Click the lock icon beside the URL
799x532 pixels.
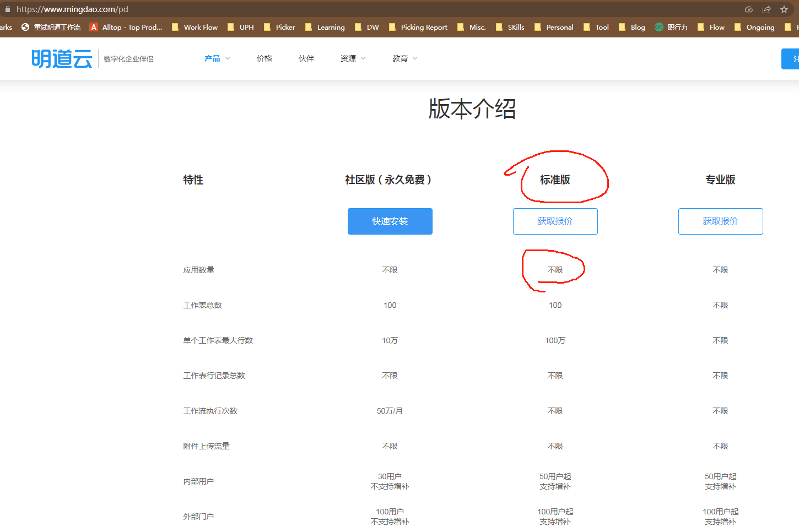pos(8,9)
